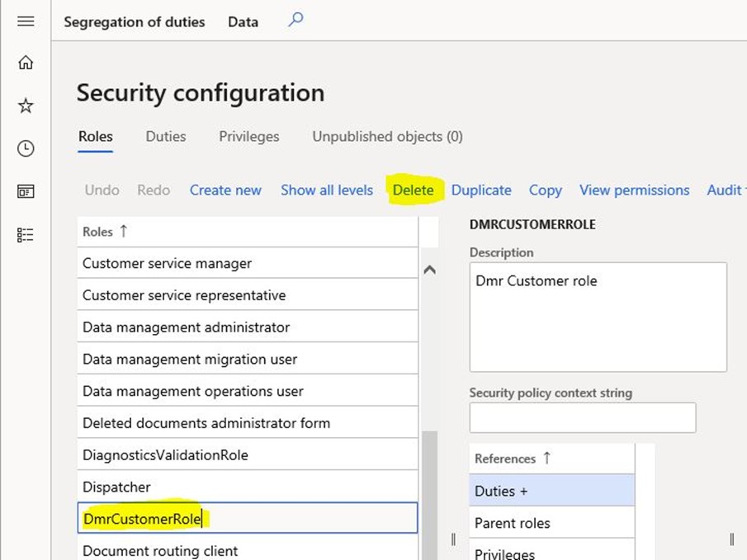
Task: Click the roles list scrollbar thumb
Action: click(x=430, y=495)
